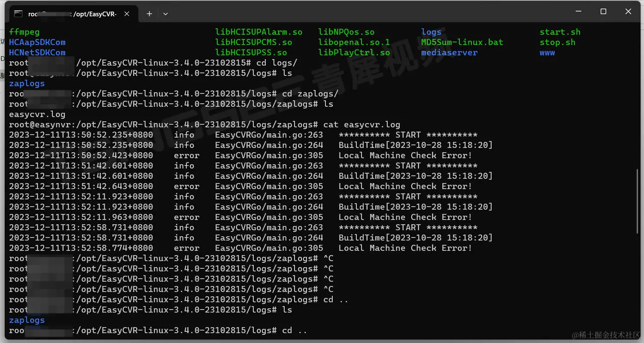Viewport: 644px width, 343px height.
Task: Click the HCAapSDKCom directory name
Action: point(37,42)
